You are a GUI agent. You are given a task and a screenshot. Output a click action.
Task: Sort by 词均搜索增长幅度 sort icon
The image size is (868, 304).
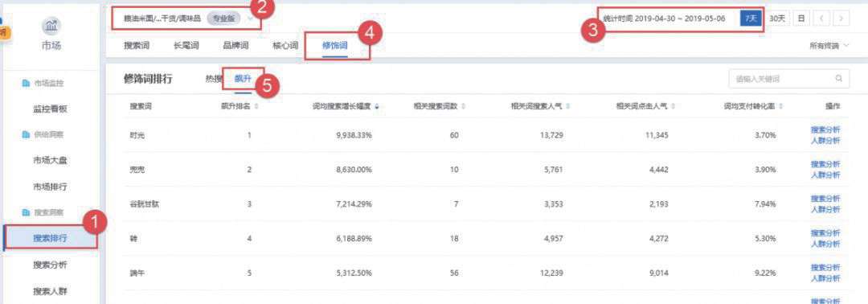point(377,106)
